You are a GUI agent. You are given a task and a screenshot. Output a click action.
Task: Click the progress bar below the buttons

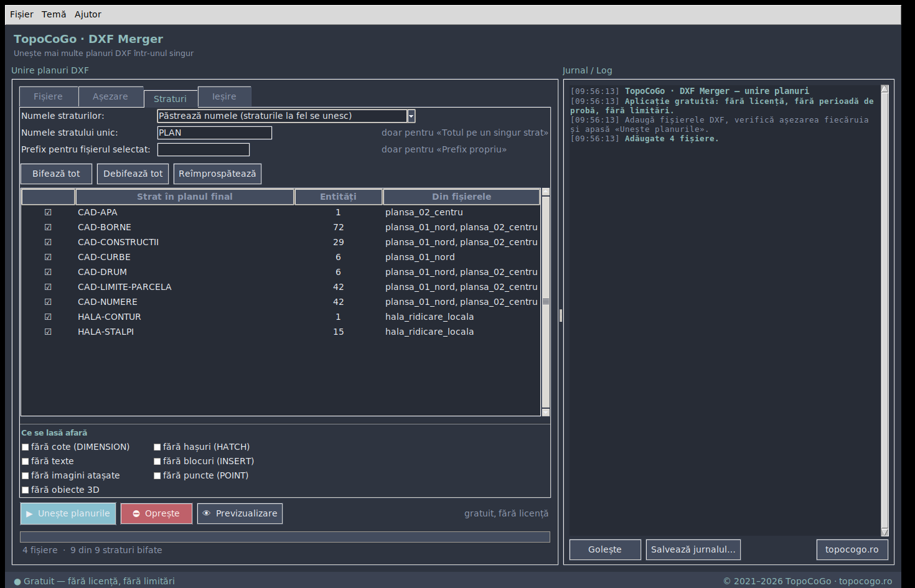coord(285,537)
